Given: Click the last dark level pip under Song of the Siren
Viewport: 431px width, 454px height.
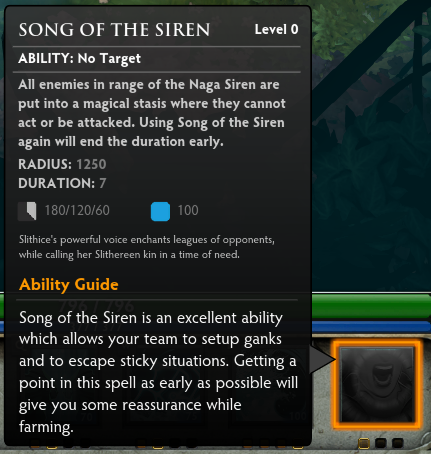Looking at the screenshot, I should [x=397, y=443].
